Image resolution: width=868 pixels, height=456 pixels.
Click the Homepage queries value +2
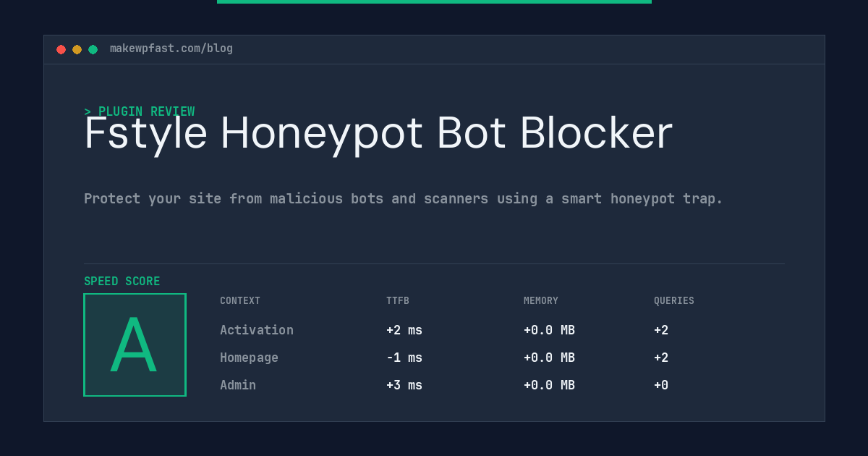coord(661,358)
